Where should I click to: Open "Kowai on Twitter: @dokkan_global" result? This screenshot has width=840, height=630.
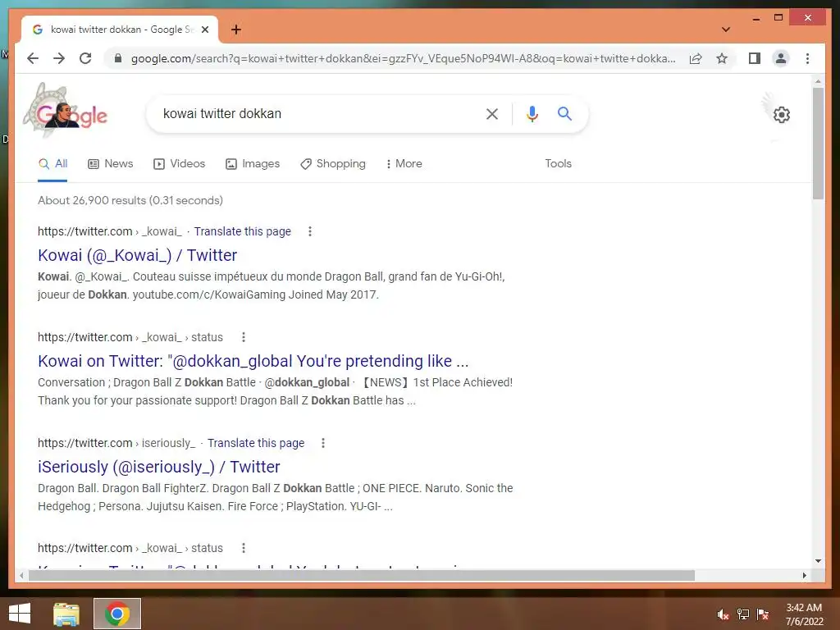253,361
